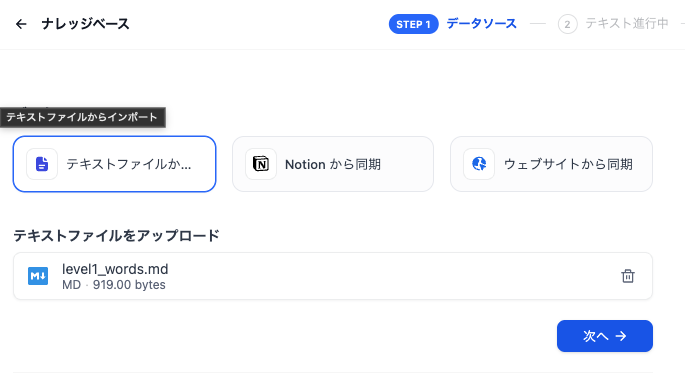The image size is (685, 375).
Task: Click the website globe icon
Action: point(479,164)
